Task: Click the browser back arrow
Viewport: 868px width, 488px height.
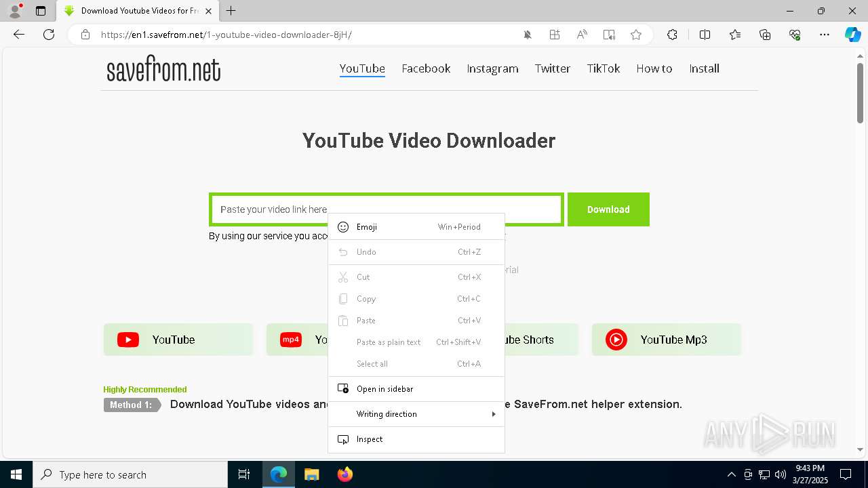Action: pos(19,35)
